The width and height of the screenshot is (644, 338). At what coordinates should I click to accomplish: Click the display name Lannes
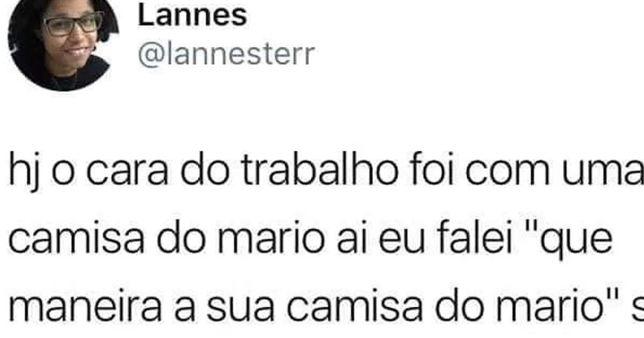(x=193, y=16)
